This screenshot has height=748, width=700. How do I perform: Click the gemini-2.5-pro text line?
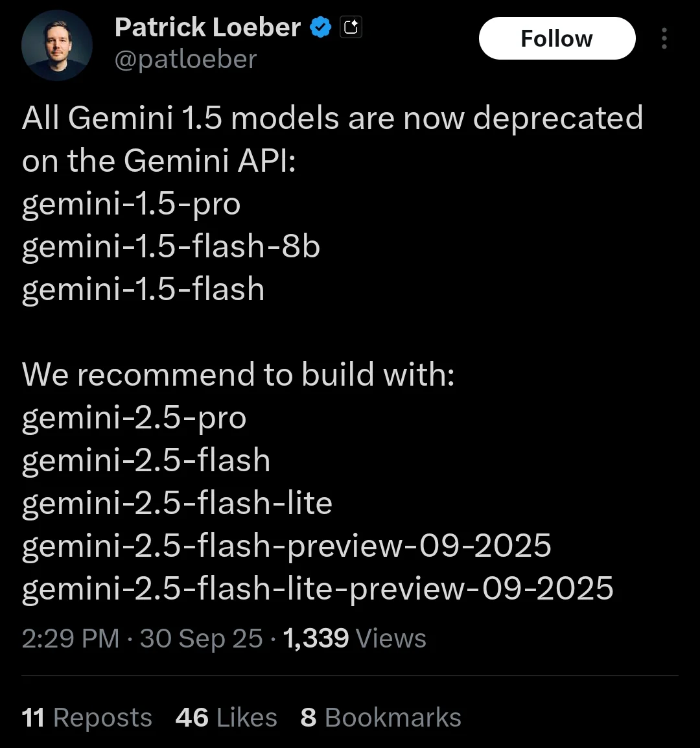pos(134,418)
